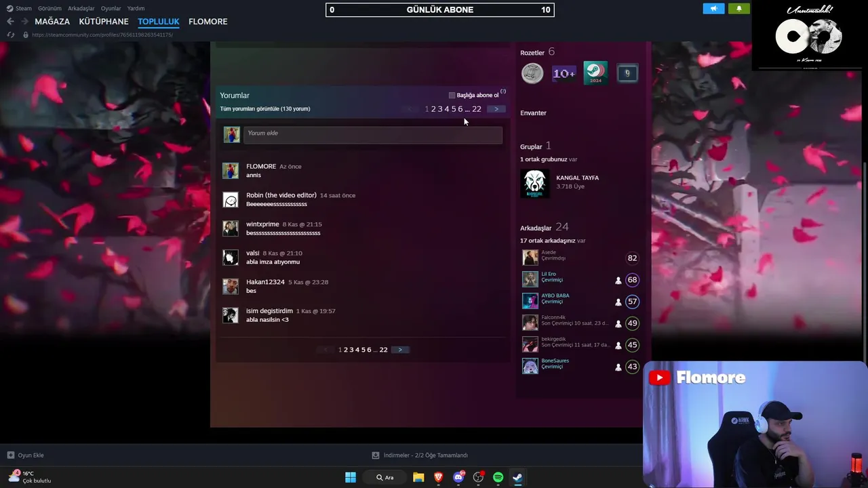
Task: Switch to the MAĞAZA tab
Action: click(x=52, y=22)
